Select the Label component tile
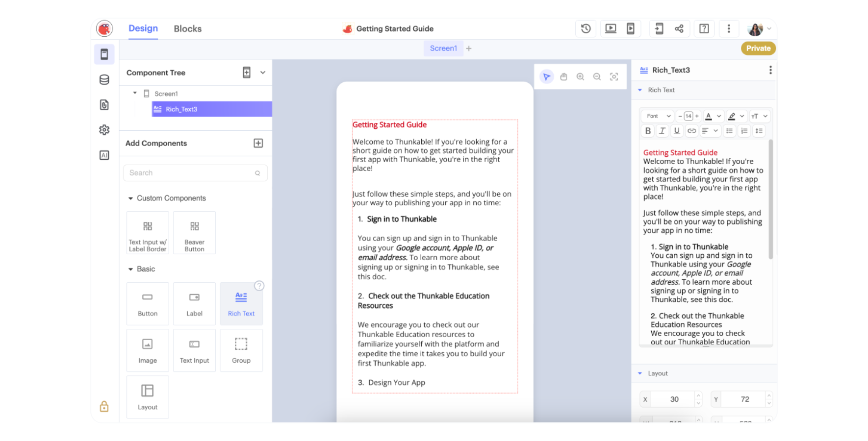The image size is (868, 441). (x=194, y=304)
